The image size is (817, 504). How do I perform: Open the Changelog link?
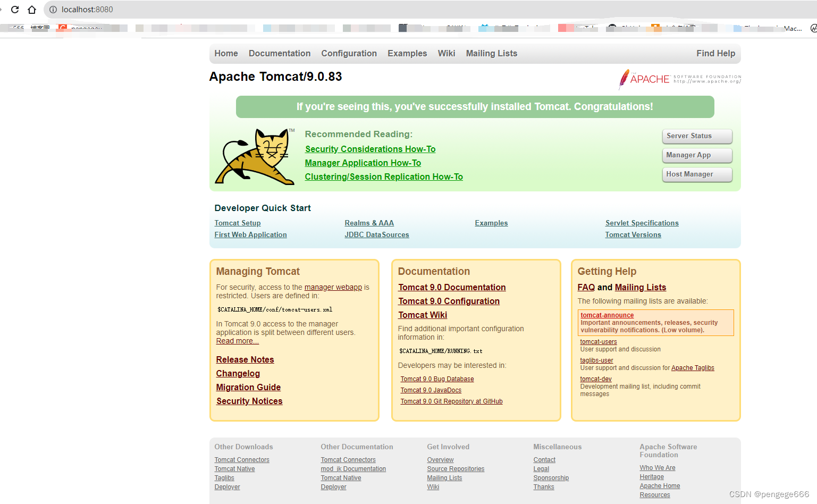click(238, 374)
